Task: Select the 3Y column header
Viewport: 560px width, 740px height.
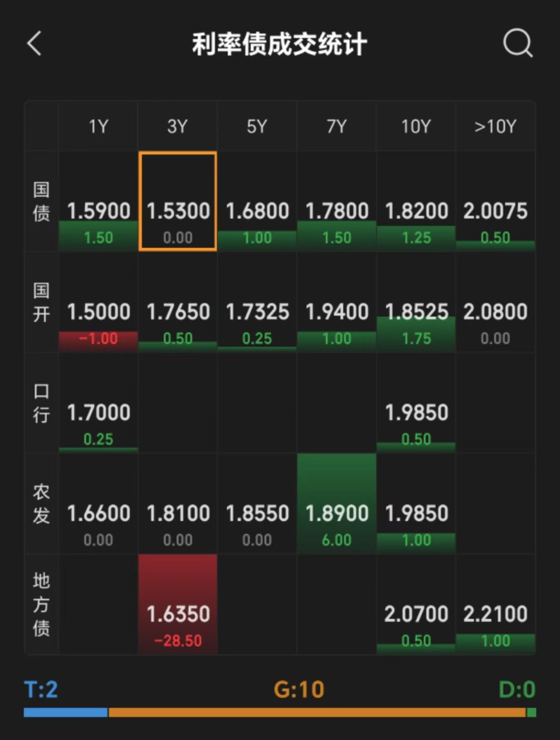Action: pos(178,126)
